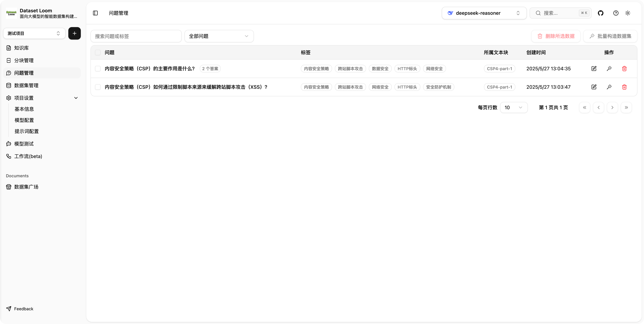Click the plus button to add project
This screenshot has height=324, width=644.
point(75,33)
